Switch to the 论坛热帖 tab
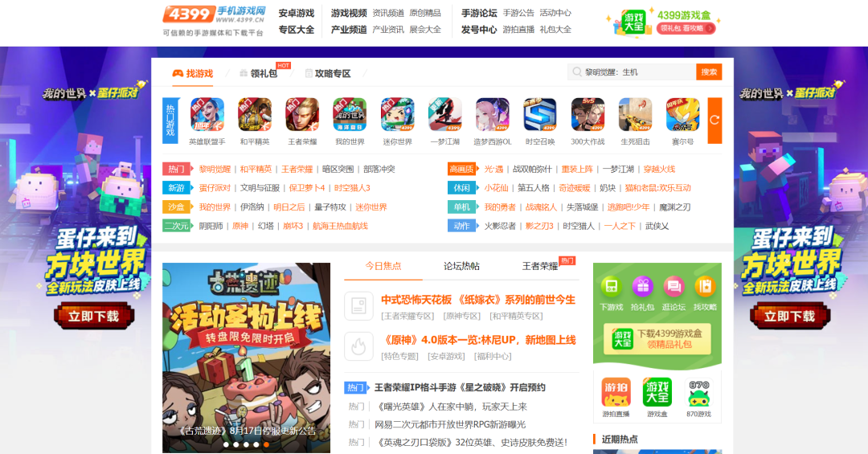This screenshot has height=454, width=868. click(461, 266)
